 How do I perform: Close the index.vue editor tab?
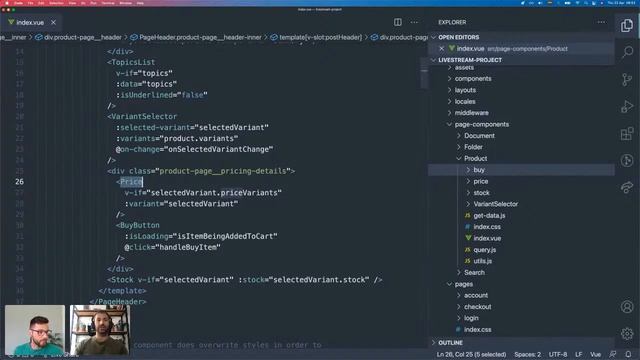(53, 22)
